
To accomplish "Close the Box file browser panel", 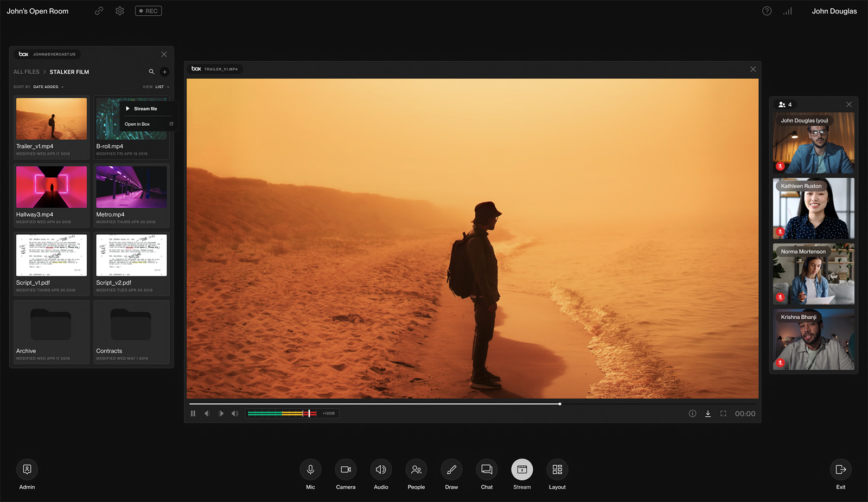I will (164, 54).
